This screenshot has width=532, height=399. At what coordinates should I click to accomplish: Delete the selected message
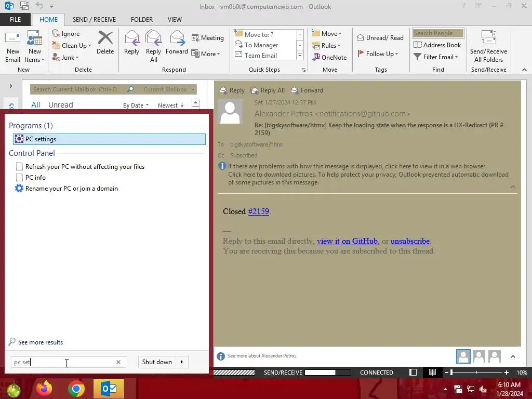[x=105, y=43]
